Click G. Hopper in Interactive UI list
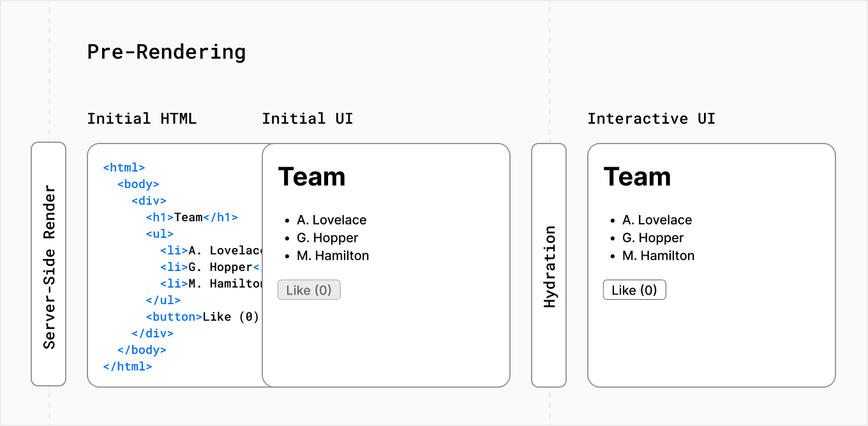 (x=653, y=238)
